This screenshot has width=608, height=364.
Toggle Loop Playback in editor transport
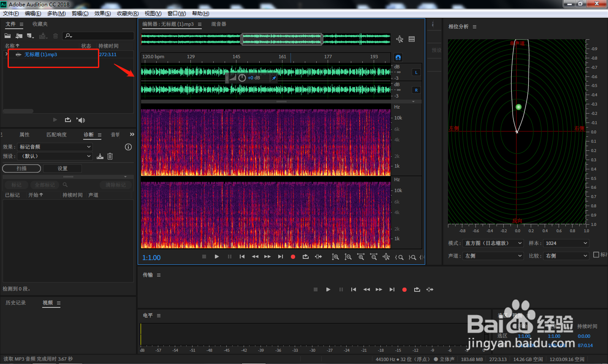pos(306,257)
